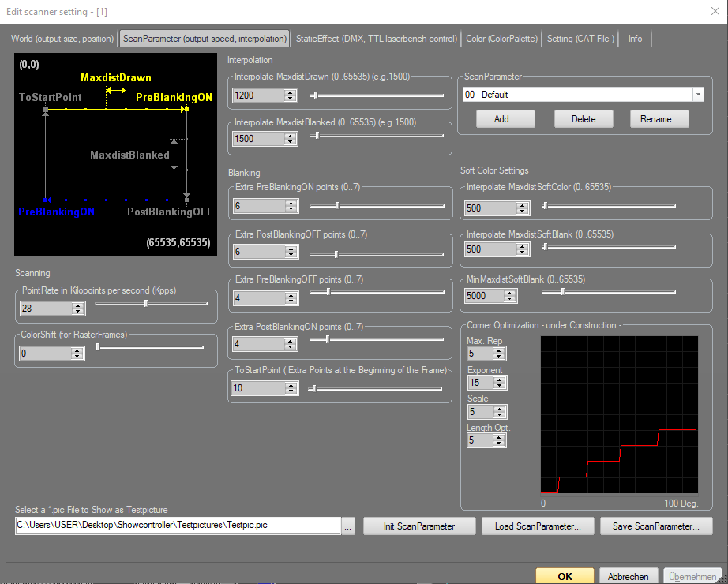The height and width of the screenshot is (584, 728).
Task: Load a saved ScanParameter file
Action: pos(538,526)
